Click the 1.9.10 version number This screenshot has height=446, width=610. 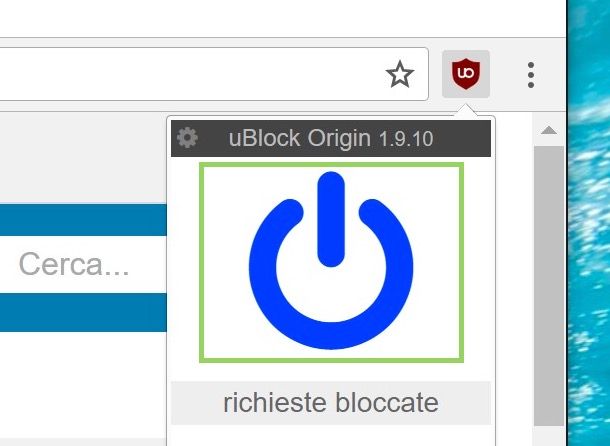(x=406, y=139)
